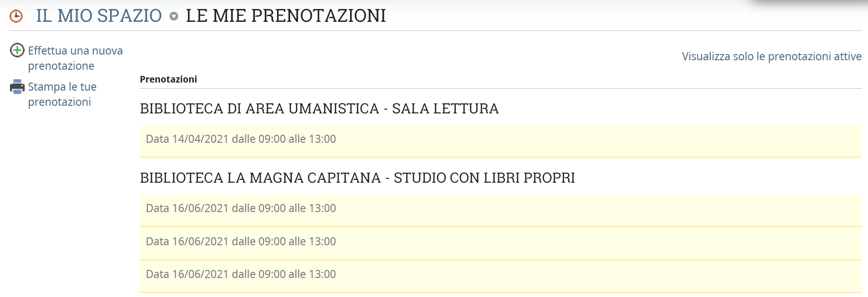This screenshot has width=868, height=297.
Task: Click the 'Prenotazioni' section header
Action: pos(168,79)
